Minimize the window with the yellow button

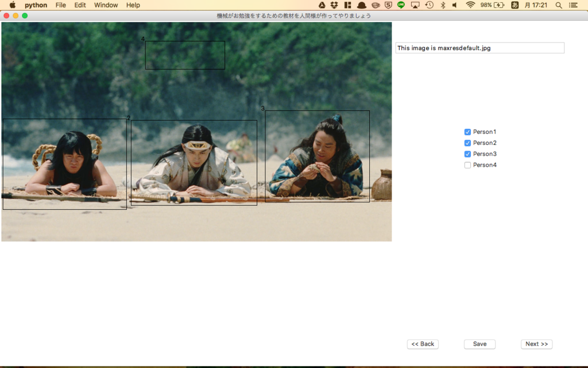point(16,16)
